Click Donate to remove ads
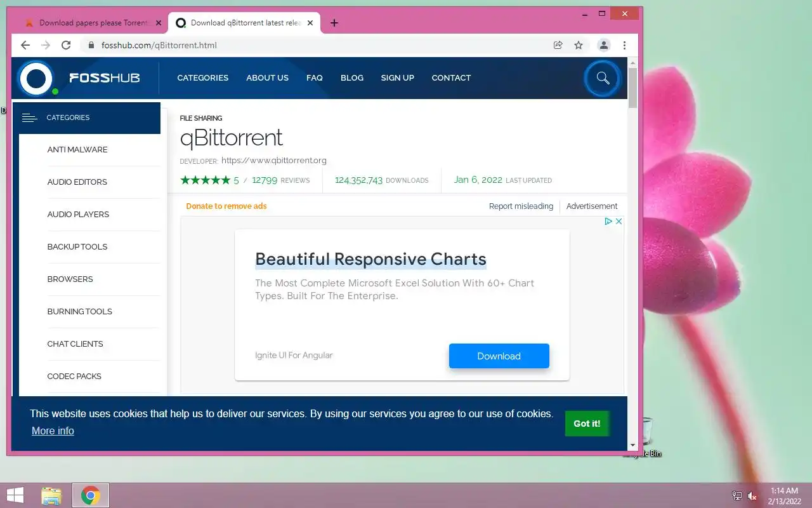The image size is (812, 508). click(226, 206)
